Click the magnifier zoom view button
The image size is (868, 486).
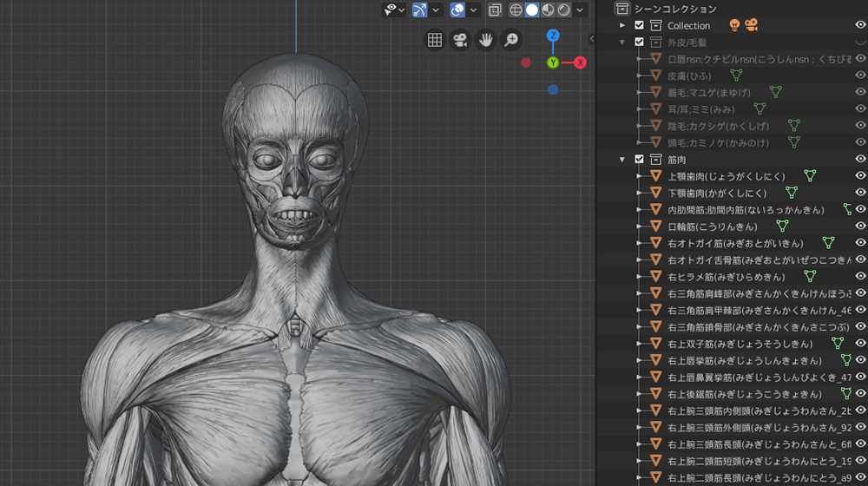[x=511, y=40]
